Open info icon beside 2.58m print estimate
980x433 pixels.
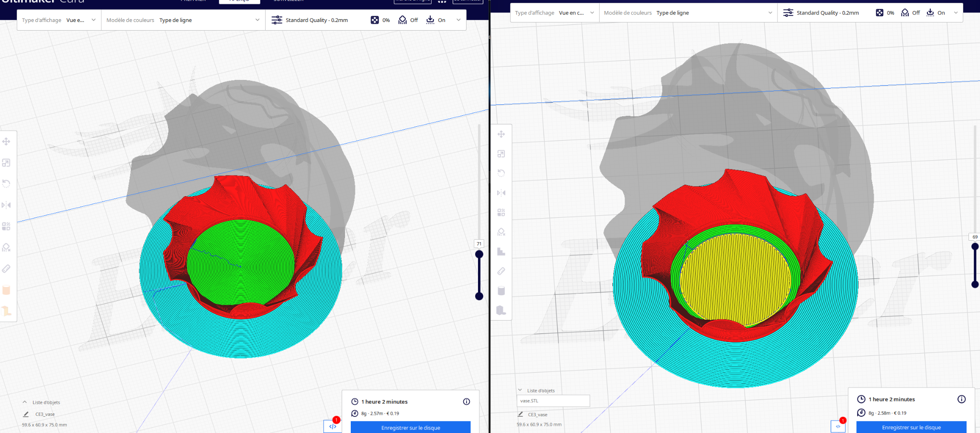pyautogui.click(x=961, y=399)
